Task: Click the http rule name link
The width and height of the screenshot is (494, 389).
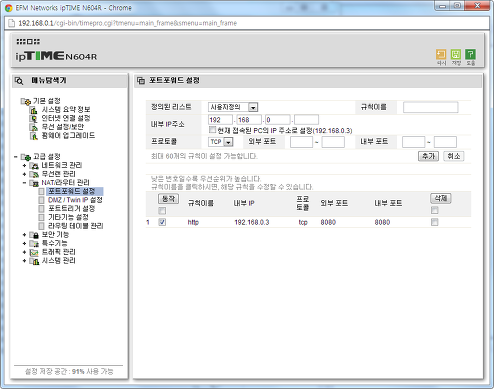Action: [193, 222]
